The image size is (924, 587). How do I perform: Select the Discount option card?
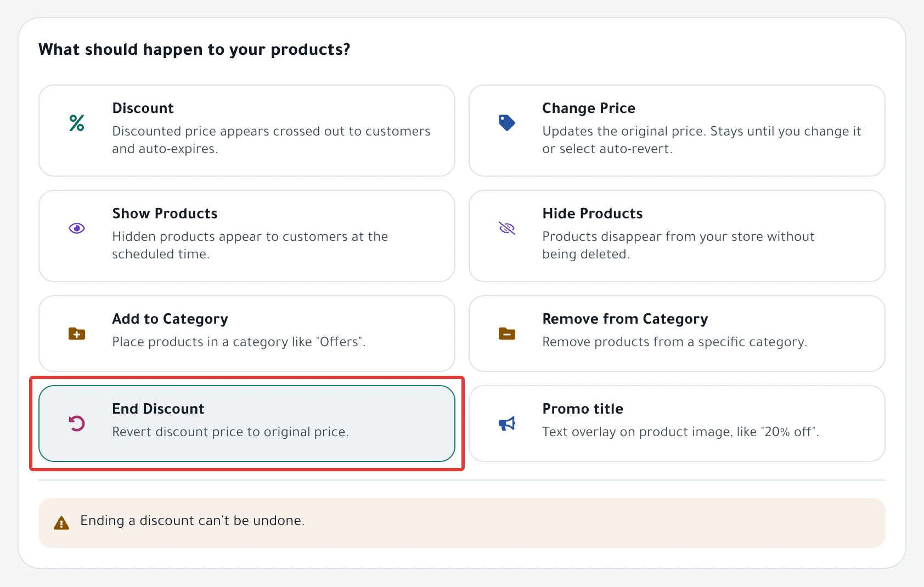click(247, 131)
